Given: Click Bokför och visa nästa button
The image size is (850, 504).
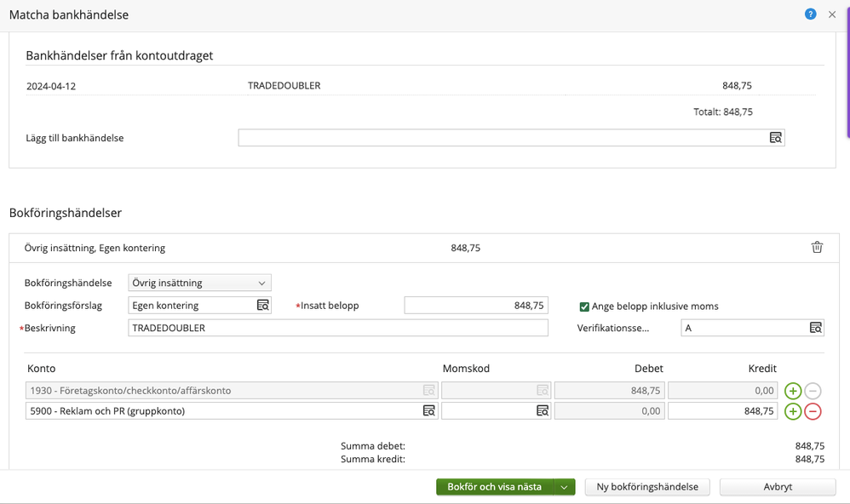Looking at the screenshot, I should pyautogui.click(x=495, y=487).
